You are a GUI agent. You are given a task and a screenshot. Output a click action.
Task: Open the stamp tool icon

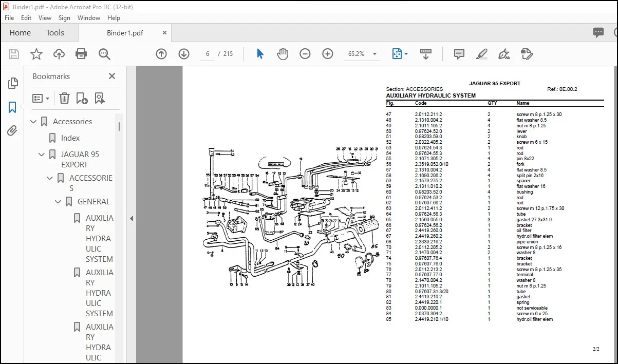point(527,54)
